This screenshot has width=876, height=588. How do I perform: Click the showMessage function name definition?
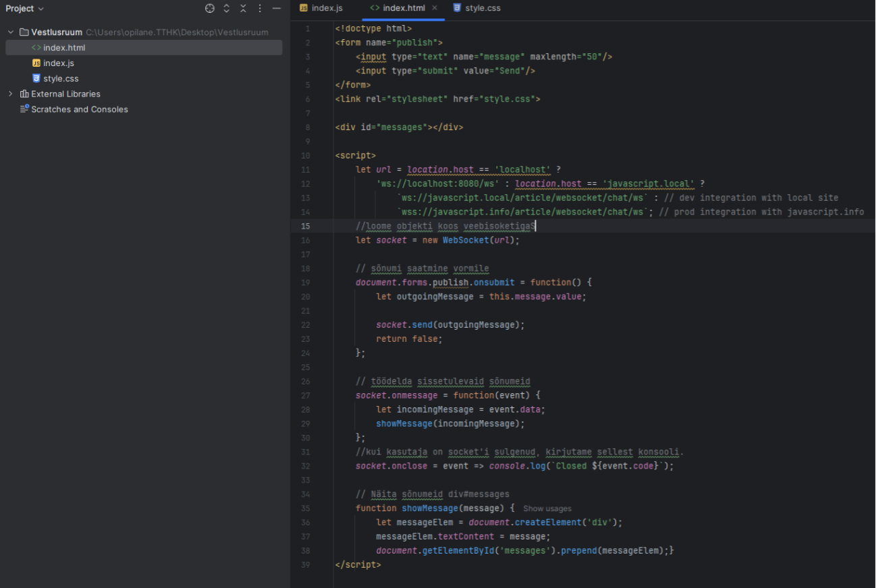[430, 508]
